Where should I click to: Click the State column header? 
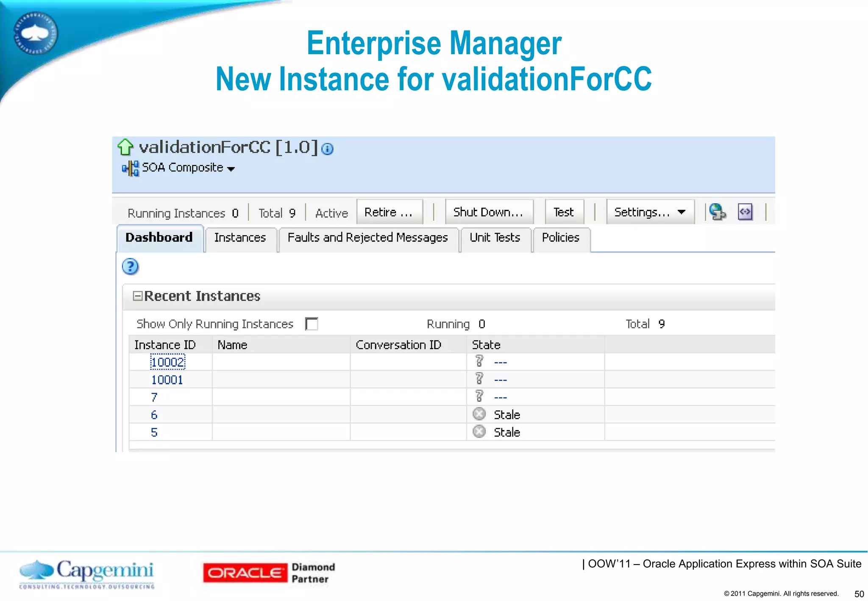486,345
